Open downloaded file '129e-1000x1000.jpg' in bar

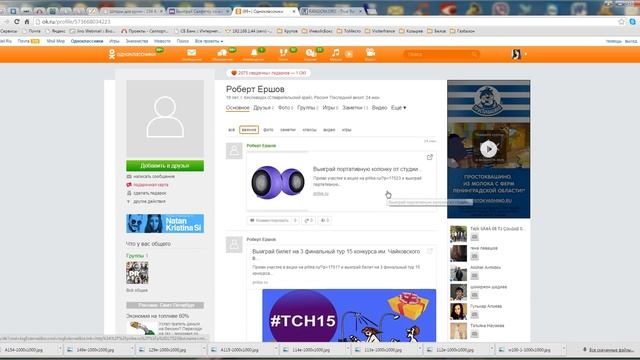(x=168, y=350)
